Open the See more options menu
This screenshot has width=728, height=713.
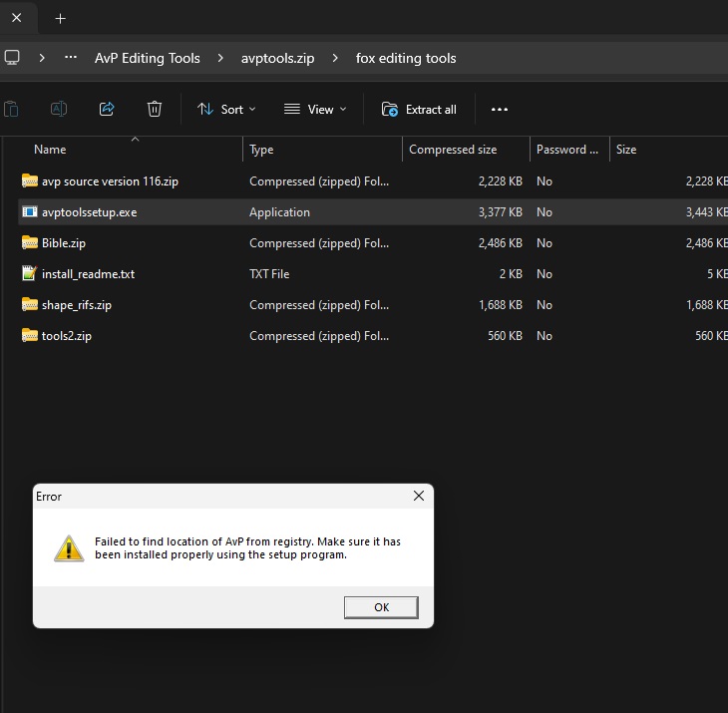pyautogui.click(x=500, y=109)
